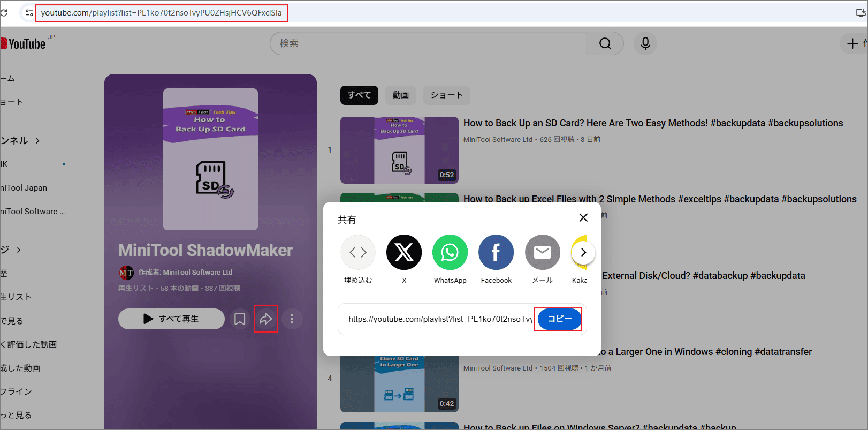
Task: Click the MT channel avatar
Action: coord(126,273)
